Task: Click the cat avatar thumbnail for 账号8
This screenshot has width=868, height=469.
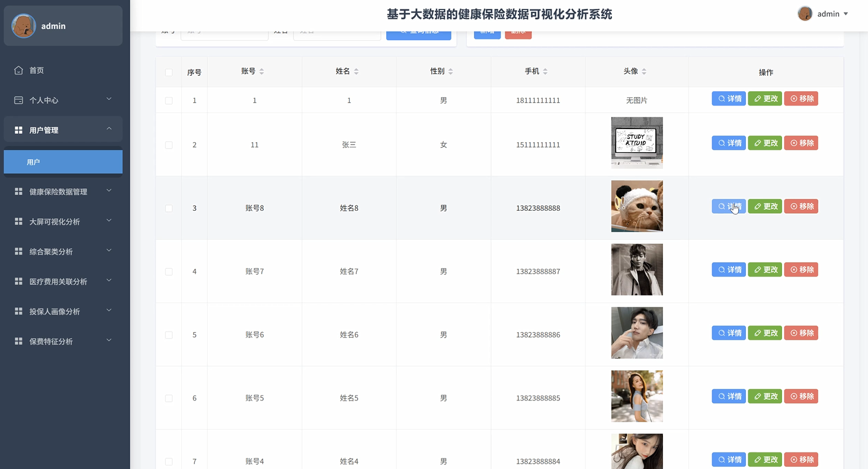Action: click(x=637, y=206)
